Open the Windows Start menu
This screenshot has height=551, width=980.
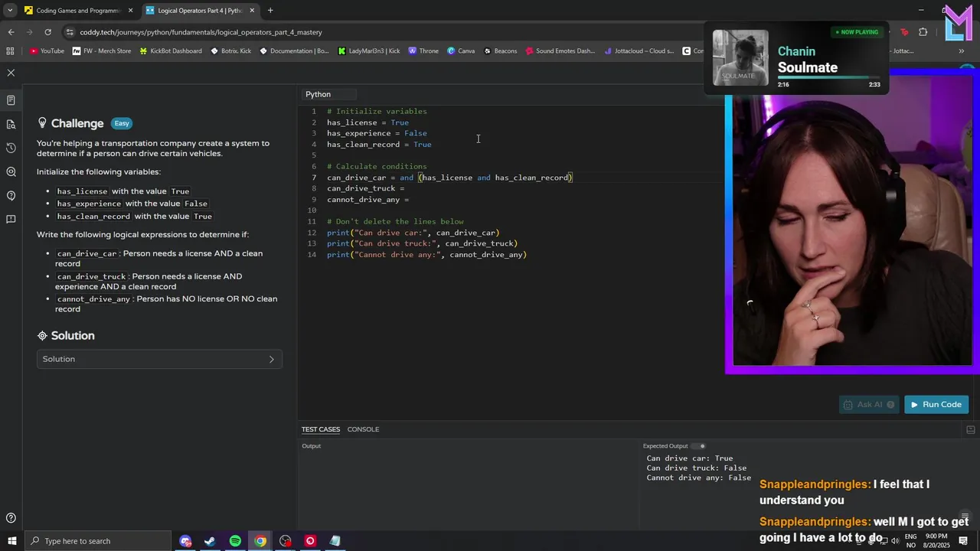click(11, 541)
